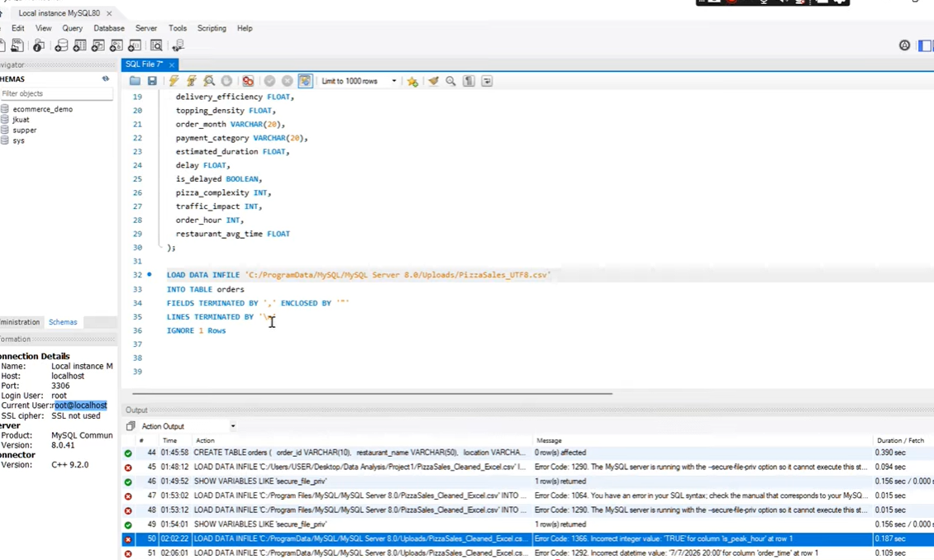Click the highlighted root@localhost current user value
This screenshot has height=560, width=934.
click(x=80, y=406)
